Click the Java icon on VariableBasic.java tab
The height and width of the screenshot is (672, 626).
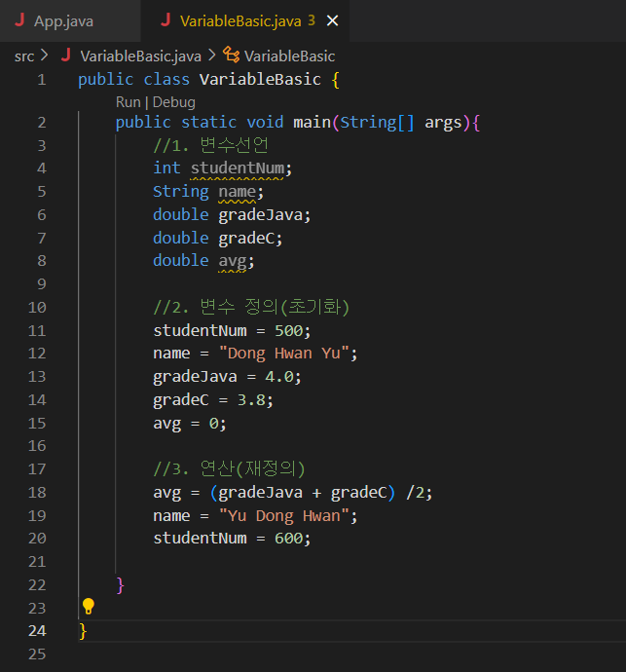166,20
